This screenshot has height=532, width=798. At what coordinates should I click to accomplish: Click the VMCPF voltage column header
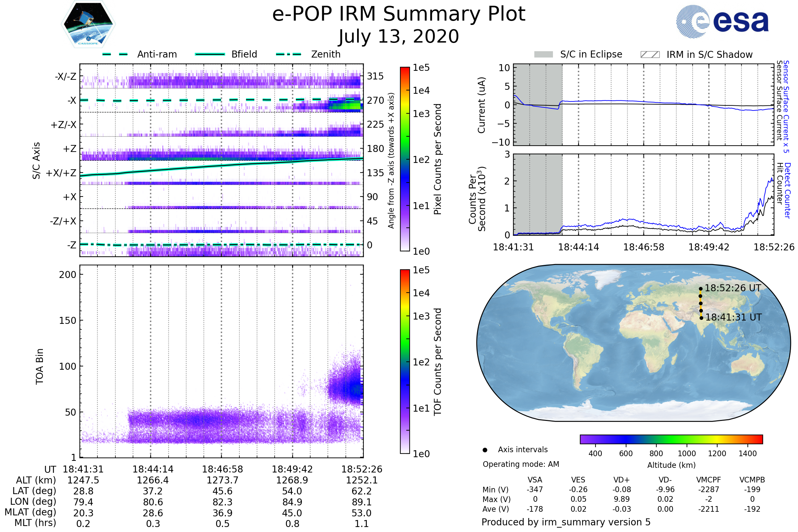point(709,480)
